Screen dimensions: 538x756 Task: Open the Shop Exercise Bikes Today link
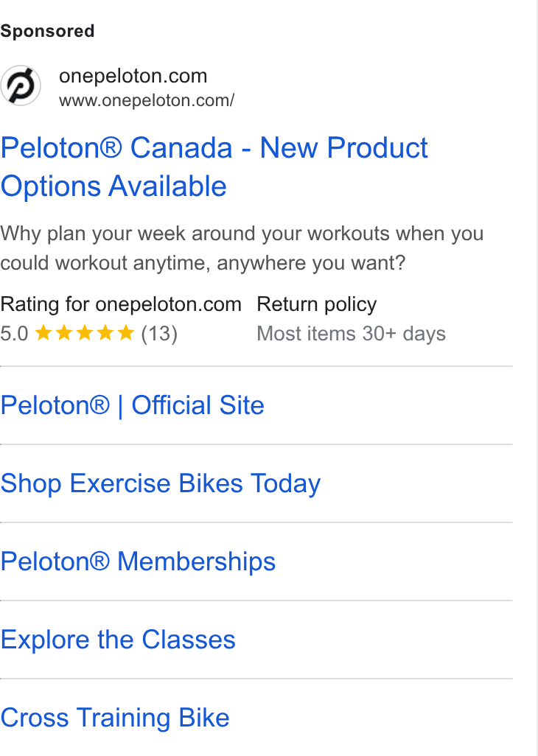point(161,483)
